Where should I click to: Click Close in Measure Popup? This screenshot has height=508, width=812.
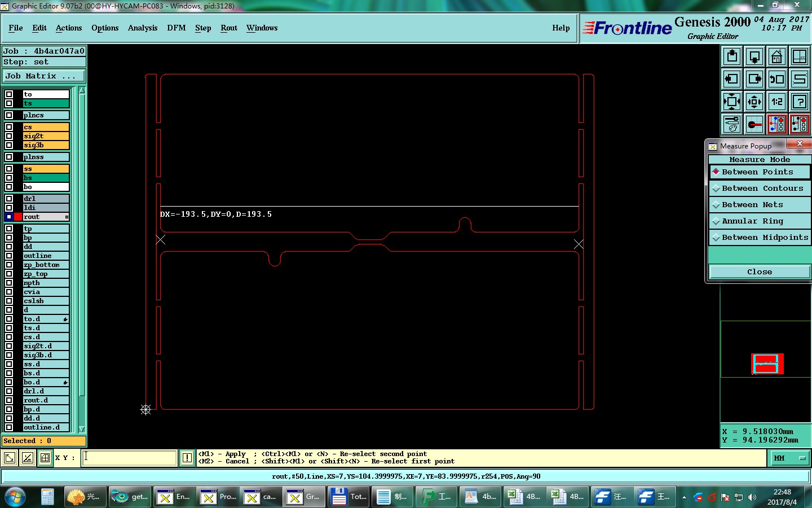(760, 272)
